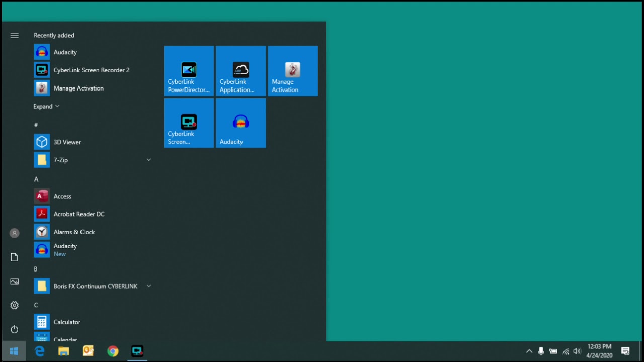The image size is (644, 362).
Task: Click the letter A section header
Action: 36,179
